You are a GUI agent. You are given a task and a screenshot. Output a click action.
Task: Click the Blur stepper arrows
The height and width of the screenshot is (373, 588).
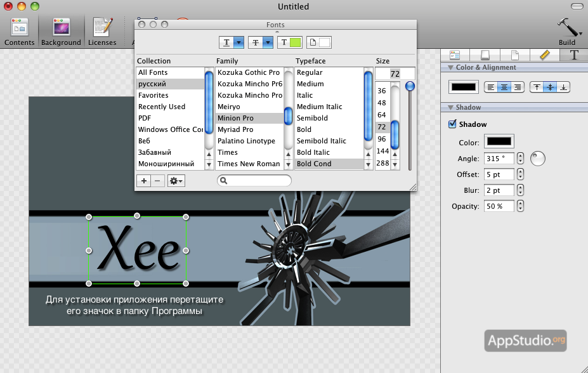point(520,190)
